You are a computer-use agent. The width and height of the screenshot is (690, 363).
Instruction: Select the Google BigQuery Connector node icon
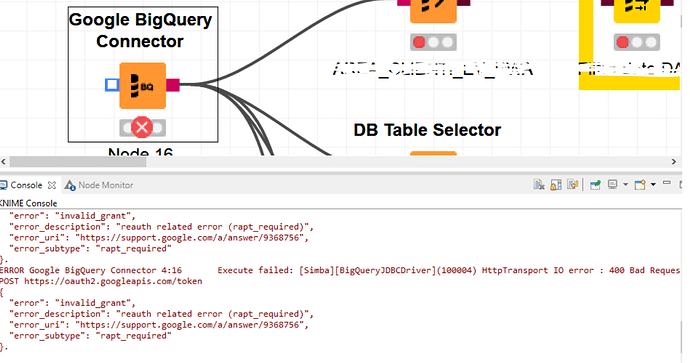[x=143, y=86]
